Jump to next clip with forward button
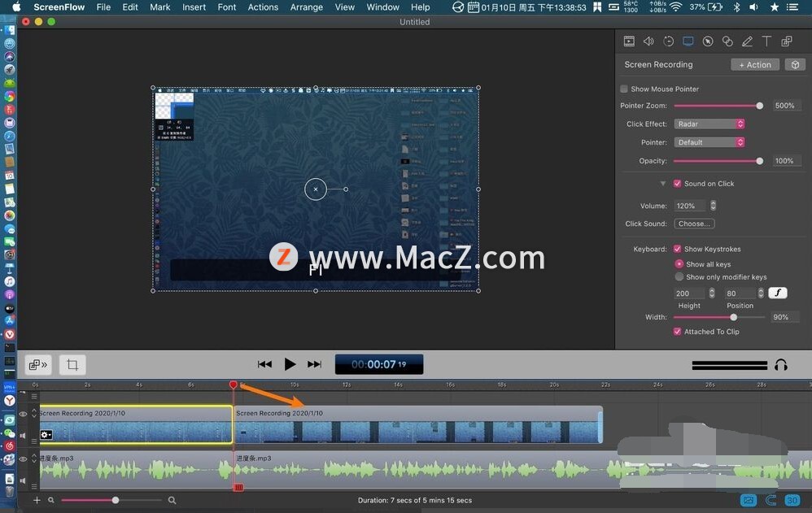 (314, 364)
